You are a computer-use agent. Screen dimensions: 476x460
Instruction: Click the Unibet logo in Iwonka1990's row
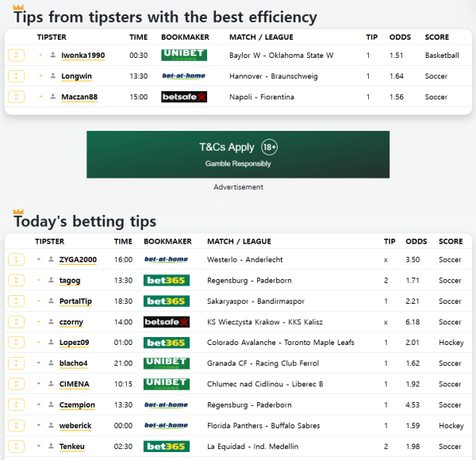(x=183, y=55)
